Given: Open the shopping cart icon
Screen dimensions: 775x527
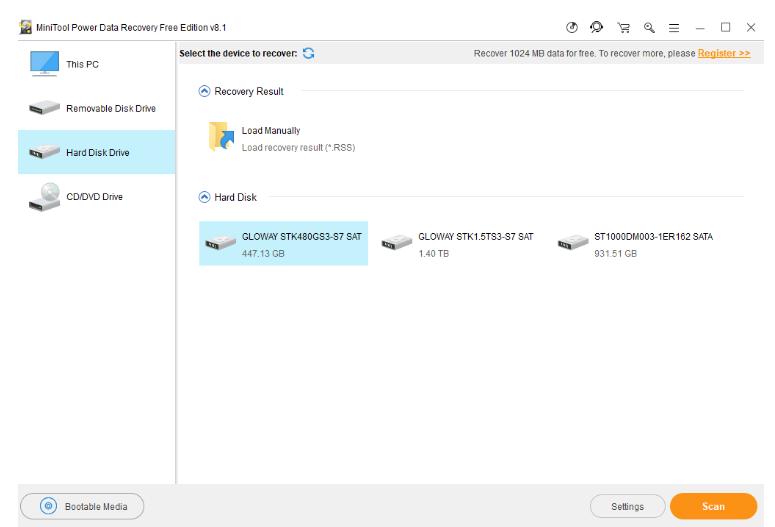Looking at the screenshot, I should point(623,28).
